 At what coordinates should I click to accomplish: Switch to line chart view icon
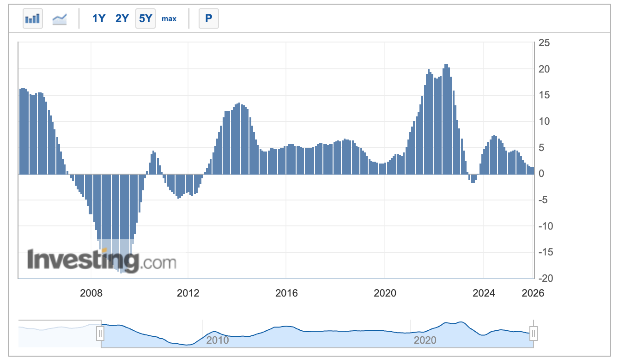coord(60,19)
